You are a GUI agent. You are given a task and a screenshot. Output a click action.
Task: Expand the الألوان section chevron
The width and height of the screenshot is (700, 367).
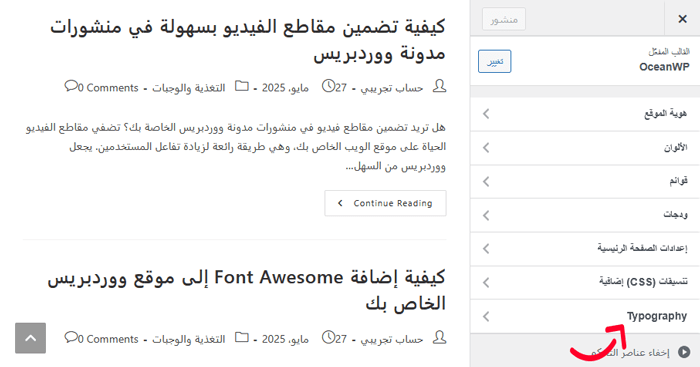486,148
